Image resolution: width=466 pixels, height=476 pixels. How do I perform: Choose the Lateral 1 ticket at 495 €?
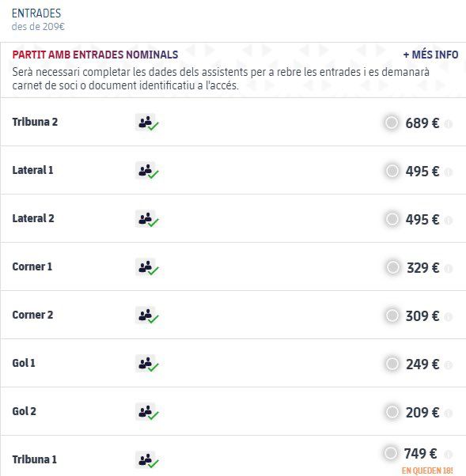coord(392,171)
